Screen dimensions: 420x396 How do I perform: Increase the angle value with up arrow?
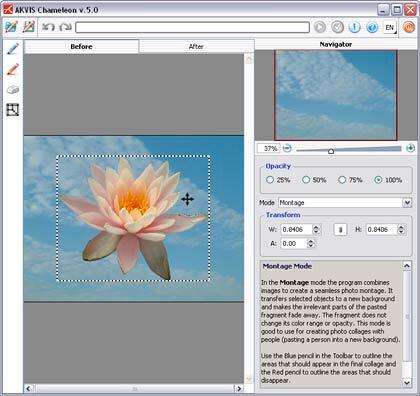coord(311,241)
